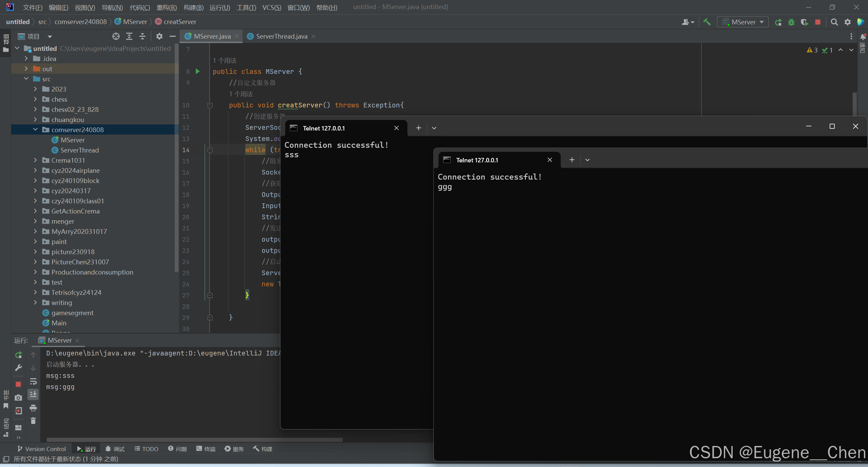The width and height of the screenshot is (868, 467).
Task: Open Search Everywhere magnifier icon
Action: [834, 22]
